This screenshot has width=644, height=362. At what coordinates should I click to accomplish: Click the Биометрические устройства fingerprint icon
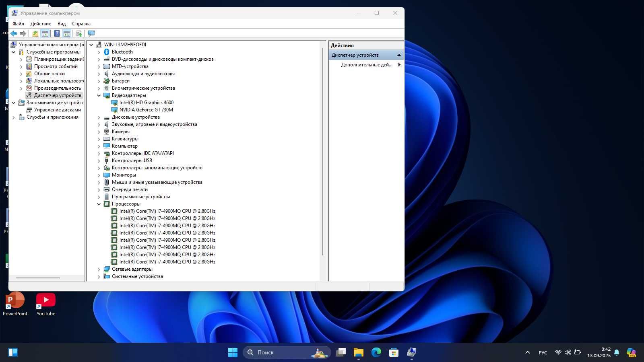tap(107, 88)
